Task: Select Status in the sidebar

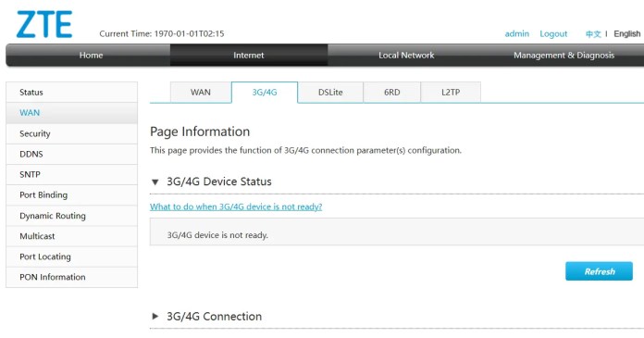Action: click(72, 92)
